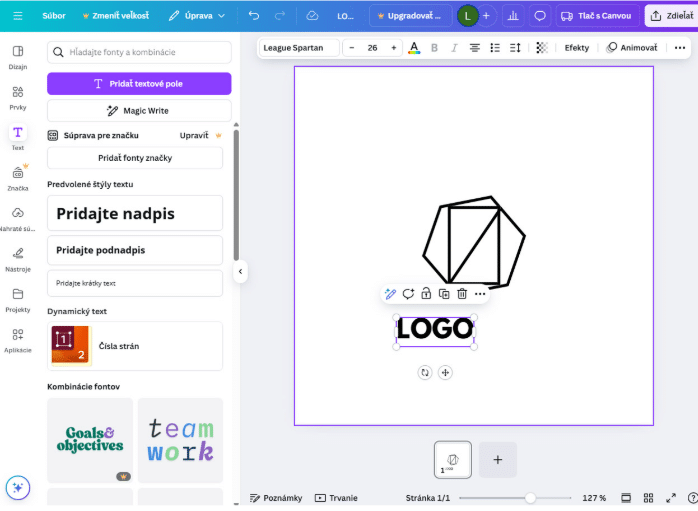Toggle bold text formatting
The image size is (698, 511).
[x=434, y=48]
